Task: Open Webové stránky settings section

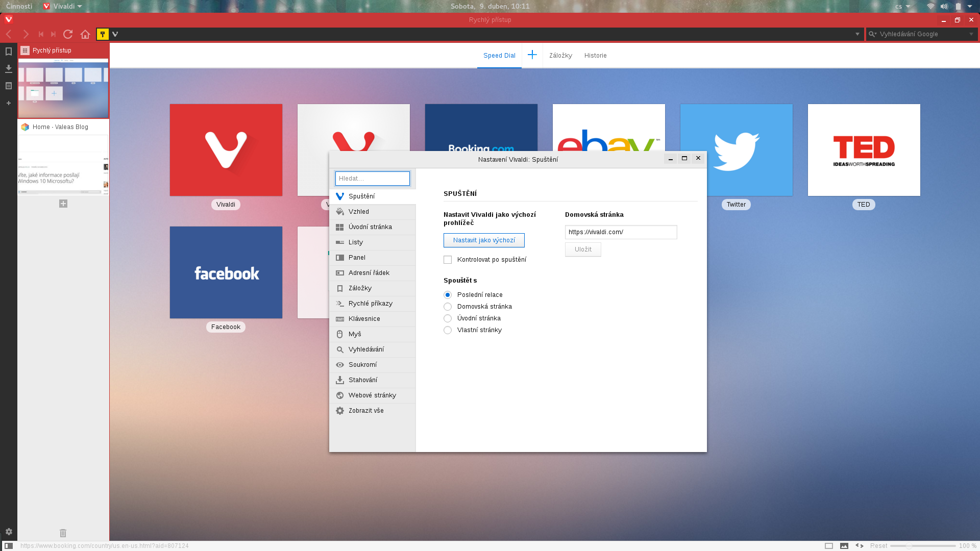Action: pos(373,395)
